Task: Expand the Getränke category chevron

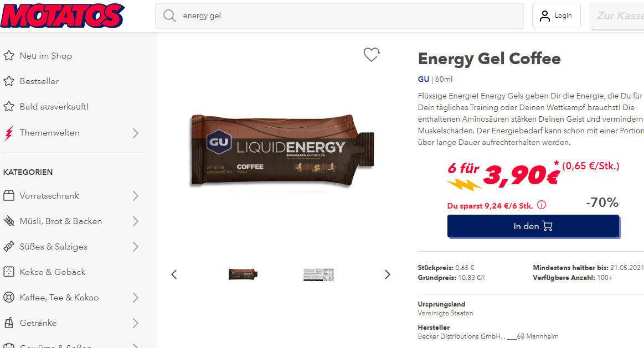Action: point(136,323)
